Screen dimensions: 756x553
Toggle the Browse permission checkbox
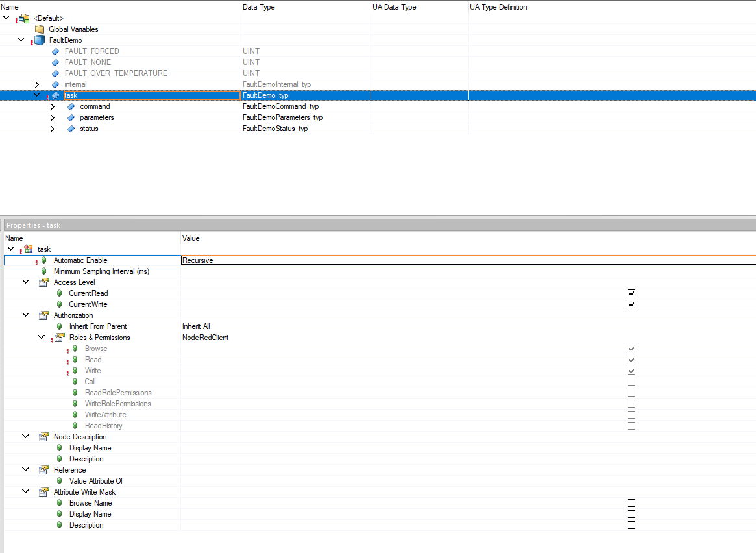point(631,349)
